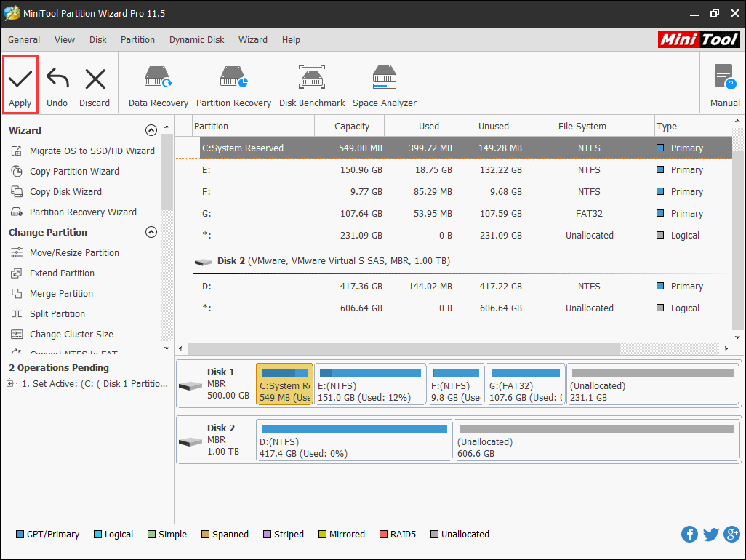The height and width of the screenshot is (560, 746).
Task: Select D:(NTFS) block in disk map
Action: point(354,440)
